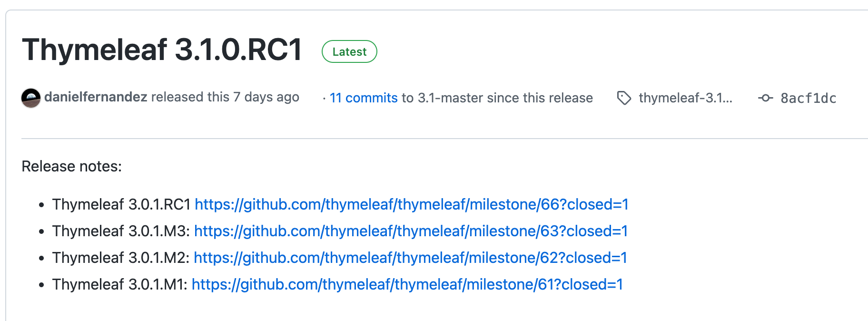This screenshot has width=868, height=321.
Task: Open milestone 61 closed issues link
Action: pos(407,284)
